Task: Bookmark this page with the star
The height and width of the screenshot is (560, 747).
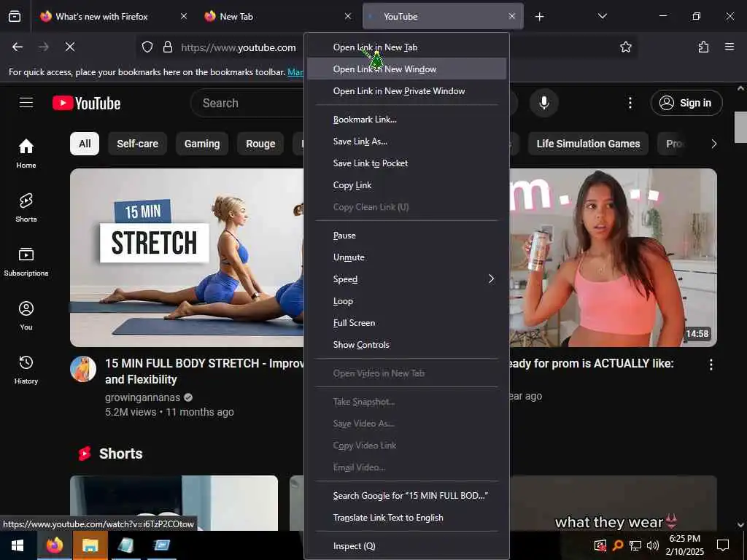Action: tap(625, 47)
